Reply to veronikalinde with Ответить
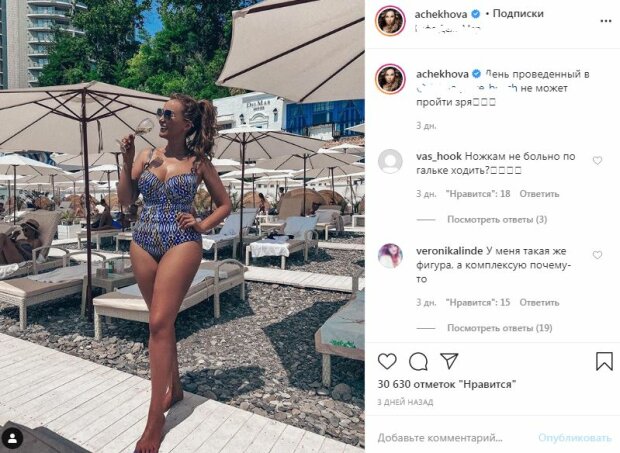This screenshot has width=620, height=453. (x=539, y=302)
